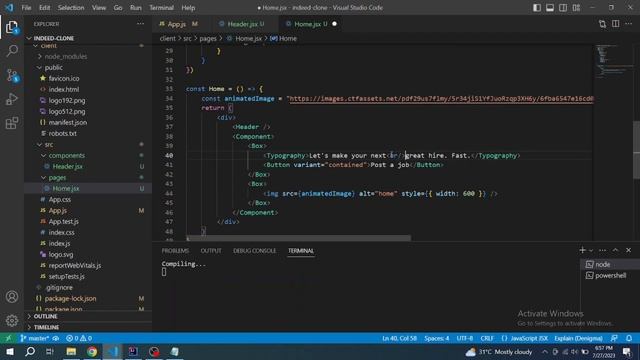Open index.js in the explorer
Image resolution: width=640 pixels, height=360 pixels.
(x=88, y=244)
